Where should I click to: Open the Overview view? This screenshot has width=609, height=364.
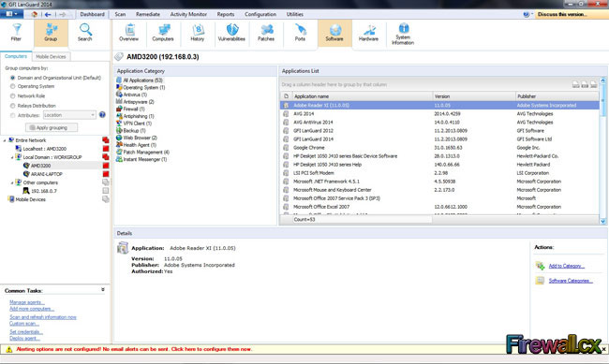[129, 33]
